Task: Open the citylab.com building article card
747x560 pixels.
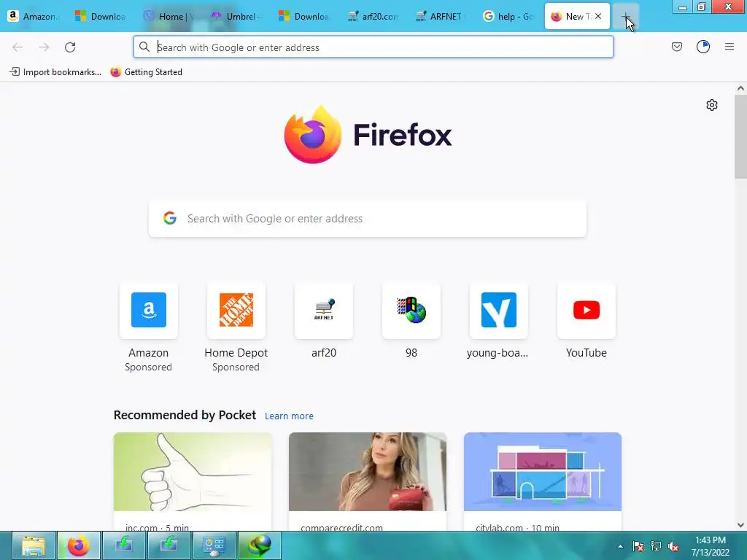Action: tap(543, 481)
